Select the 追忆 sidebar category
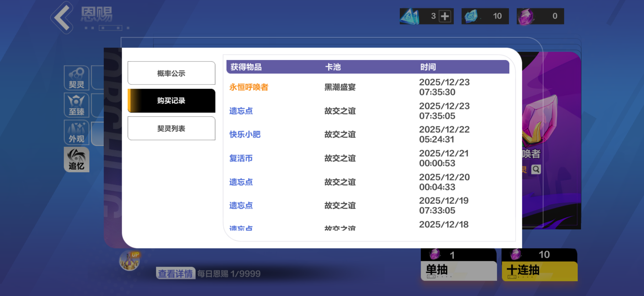The width and height of the screenshot is (644, 296). (77, 159)
